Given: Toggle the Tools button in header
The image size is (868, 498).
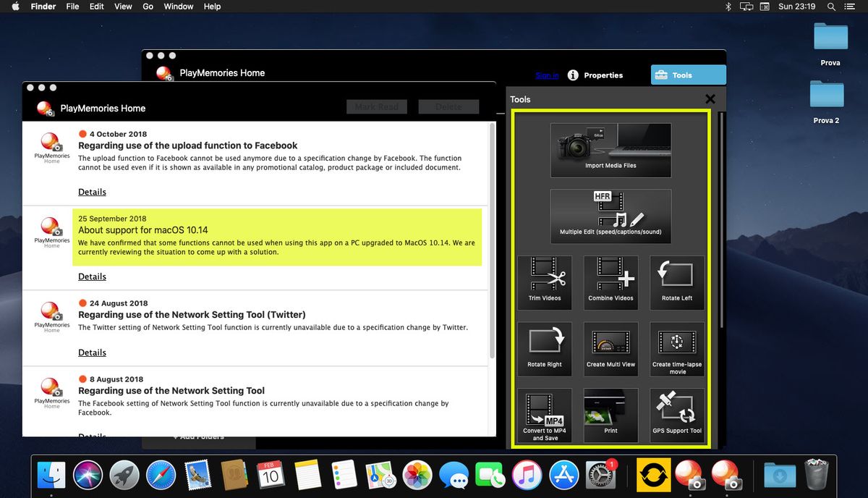Looking at the screenshot, I should pos(688,75).
